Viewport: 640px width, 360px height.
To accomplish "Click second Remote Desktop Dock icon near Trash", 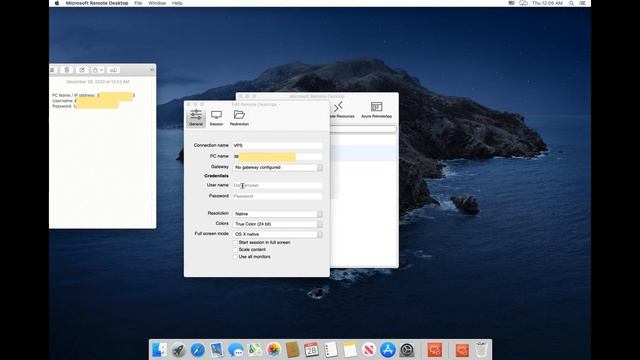I will click(x=462, y=350).
